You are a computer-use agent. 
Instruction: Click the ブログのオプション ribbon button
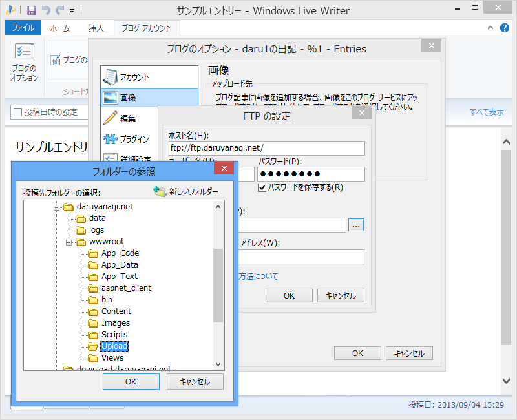(x=24, y=62)
